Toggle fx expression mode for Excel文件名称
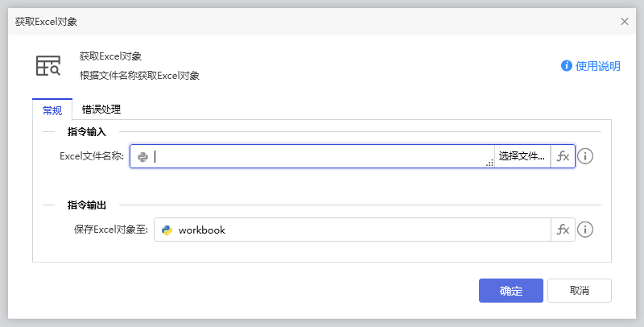This screenshot has height=327, width=644. tap(563, 156)
